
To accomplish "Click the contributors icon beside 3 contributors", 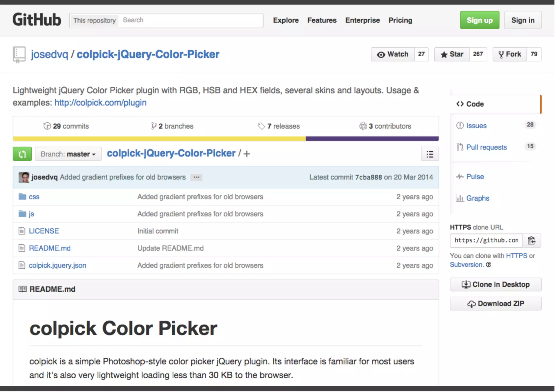I will [x=363, y=126].
